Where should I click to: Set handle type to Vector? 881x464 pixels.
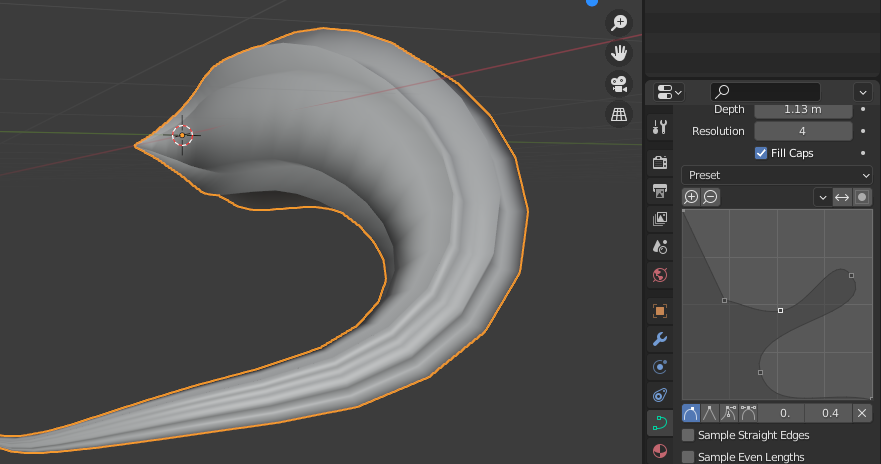pyautogui.click(x=710, y=413)
